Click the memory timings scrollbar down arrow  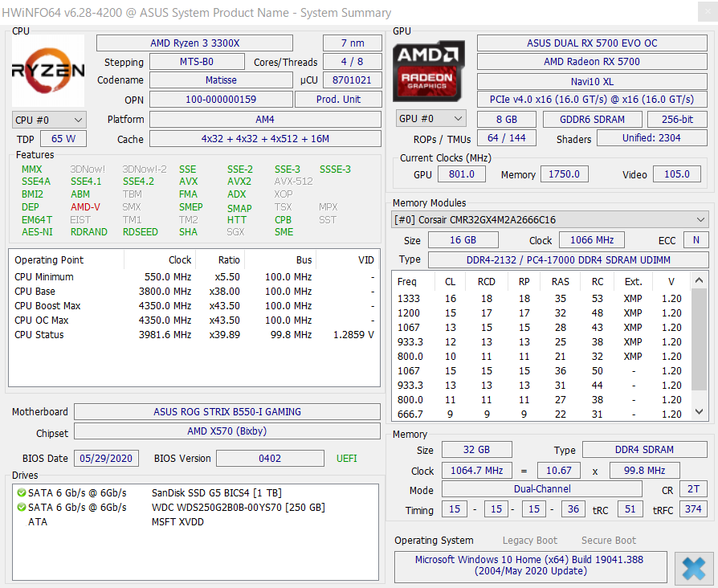click(x=699, y=412)
